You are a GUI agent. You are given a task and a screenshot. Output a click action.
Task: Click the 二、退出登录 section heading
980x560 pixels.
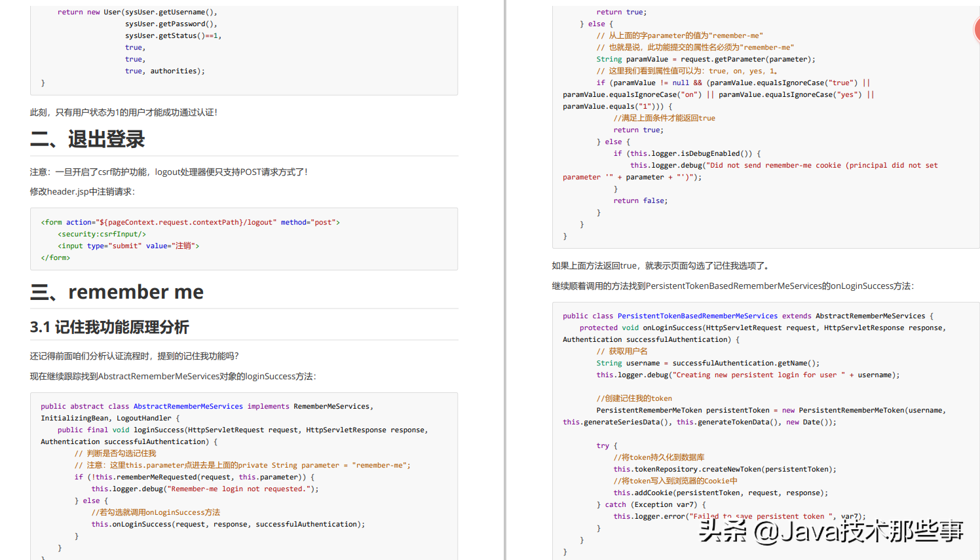click(87, 139)
